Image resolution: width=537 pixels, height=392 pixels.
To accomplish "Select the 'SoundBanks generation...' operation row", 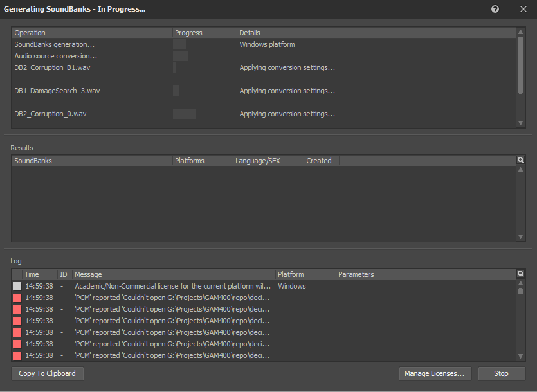I will [x=264, y=44].
